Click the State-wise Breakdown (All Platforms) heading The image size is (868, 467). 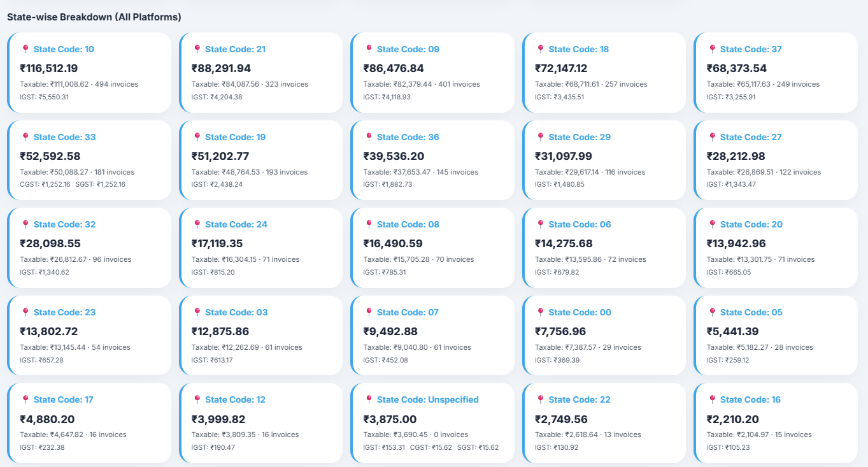pyautogui.click(x=94, y=17)
